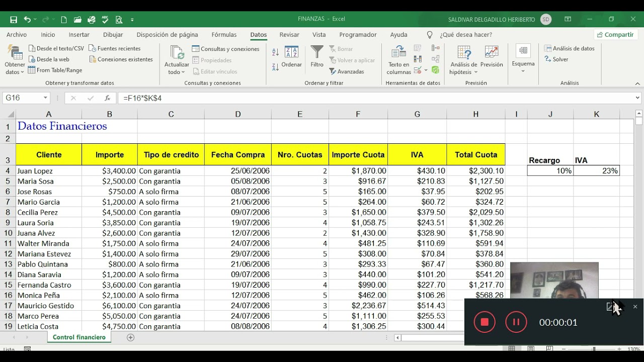The height and width of the screenshot is (362, 644).
Task: Click the Relleno rápido (flash fill) icon
Action: click(x=418, y=48)
